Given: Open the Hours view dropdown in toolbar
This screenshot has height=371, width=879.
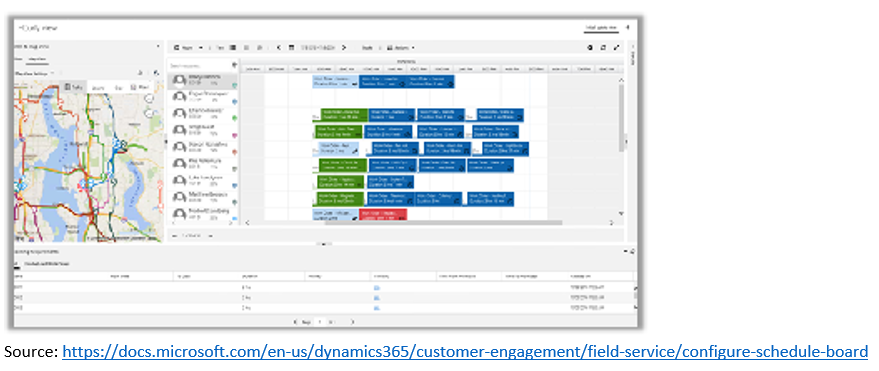Looking at the screenshot, I should coord(188,48).
